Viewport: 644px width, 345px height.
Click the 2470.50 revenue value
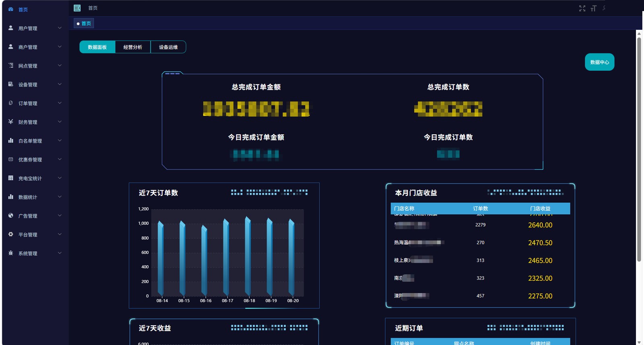540,243
